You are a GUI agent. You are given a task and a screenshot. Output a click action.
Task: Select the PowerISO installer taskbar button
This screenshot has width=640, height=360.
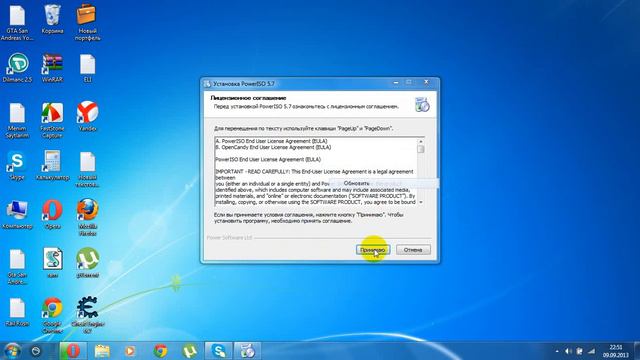[x=247, y=351]
